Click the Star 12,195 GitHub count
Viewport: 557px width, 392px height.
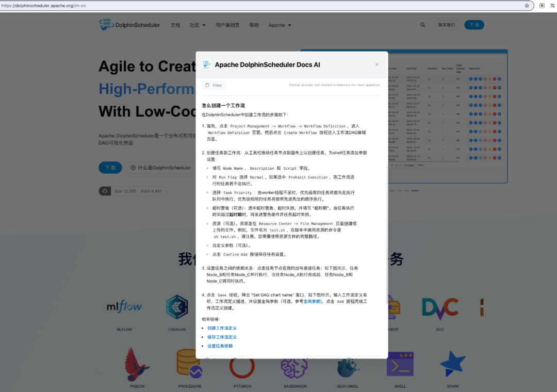pos(125,191)
